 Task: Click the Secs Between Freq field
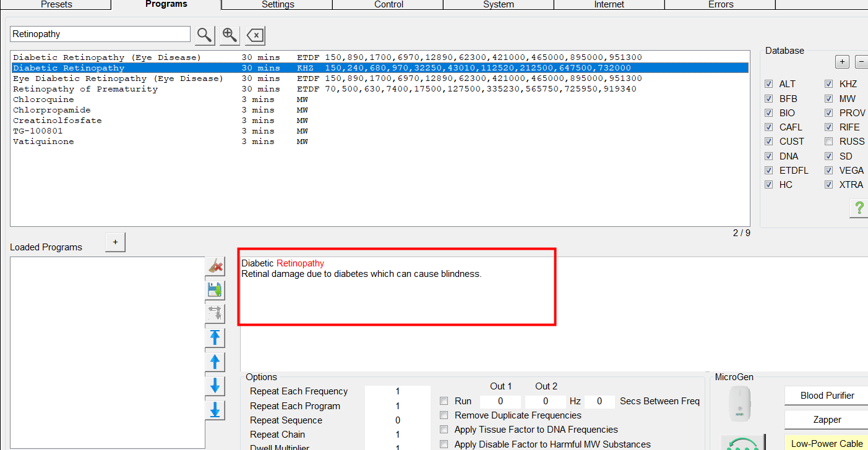click(599, 401)
